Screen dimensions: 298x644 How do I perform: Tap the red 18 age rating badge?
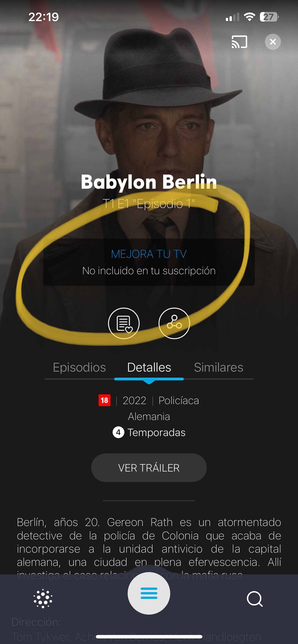pos(104,400)
